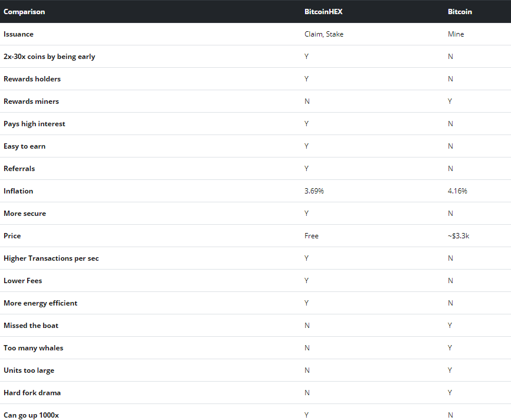Select the 'Hard fork drama' label
This screenshot has width=511, height=420.
point(32,393)
